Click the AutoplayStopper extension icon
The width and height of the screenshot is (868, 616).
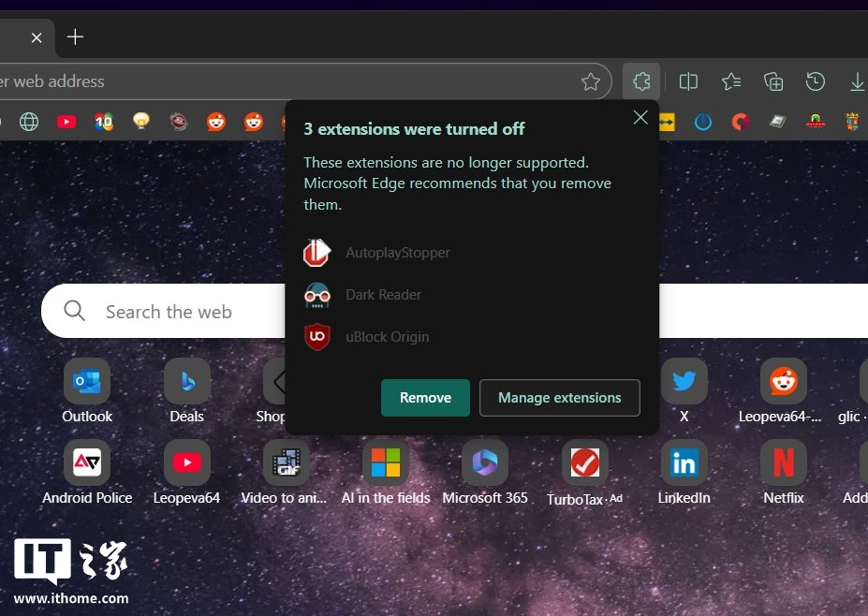pyautogui.click(x=317, y=253)
